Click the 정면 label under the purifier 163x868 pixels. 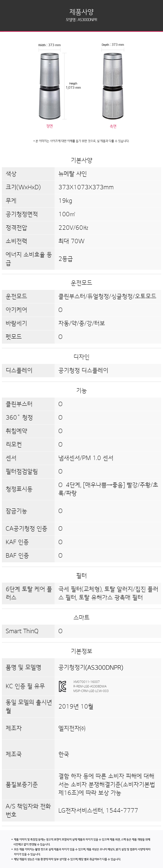click(49, 126)
